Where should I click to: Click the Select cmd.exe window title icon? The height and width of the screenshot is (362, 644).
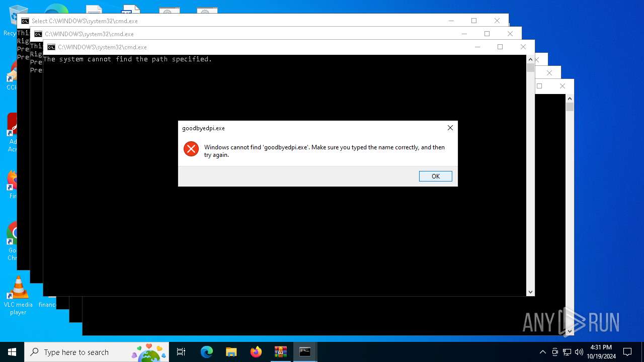[x=25, y=21]
